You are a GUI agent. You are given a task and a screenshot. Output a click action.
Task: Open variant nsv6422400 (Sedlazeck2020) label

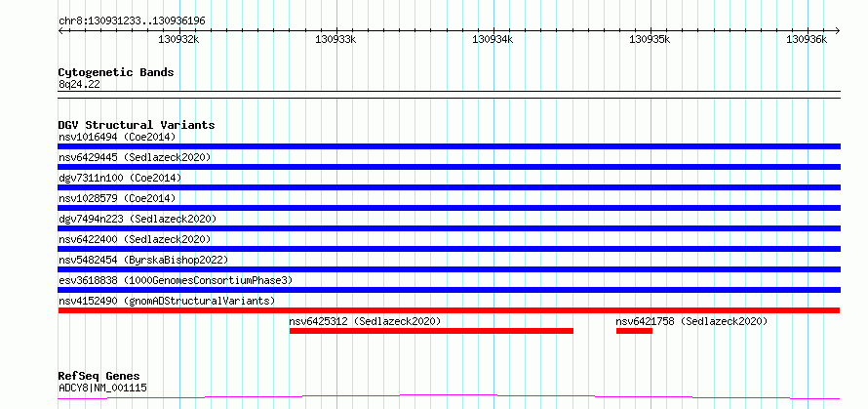click(135, 239)
